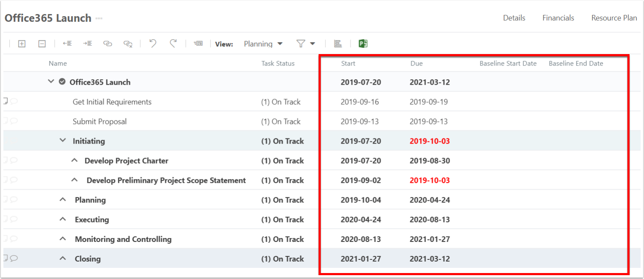Open the dropdown arrow next to the filter funnel
The image size is (644, 279).
[x=313, y=44]
